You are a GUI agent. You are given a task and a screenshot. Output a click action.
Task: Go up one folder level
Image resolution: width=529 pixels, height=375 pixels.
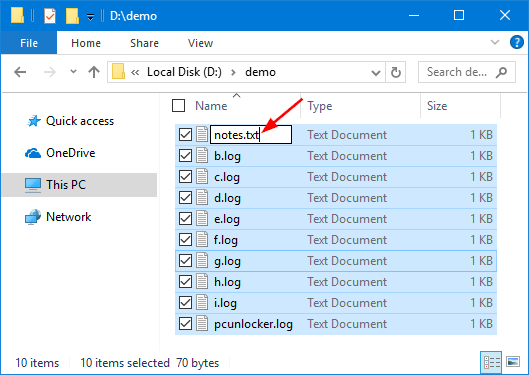point(94,72)
